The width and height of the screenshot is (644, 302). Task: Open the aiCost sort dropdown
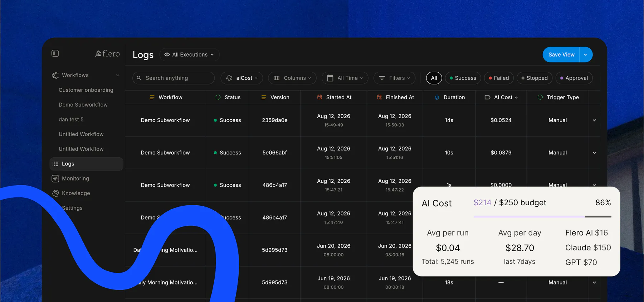pos(241,78)
